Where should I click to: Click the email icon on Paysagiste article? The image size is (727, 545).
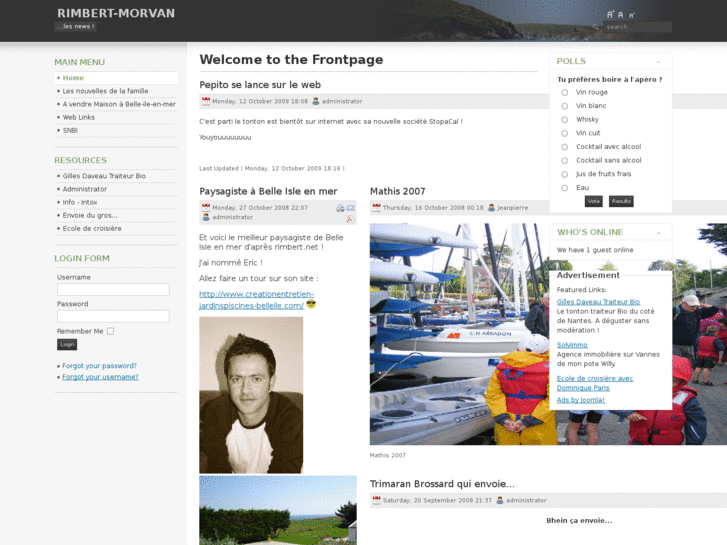pyautogui.click(x=350, y=208)
